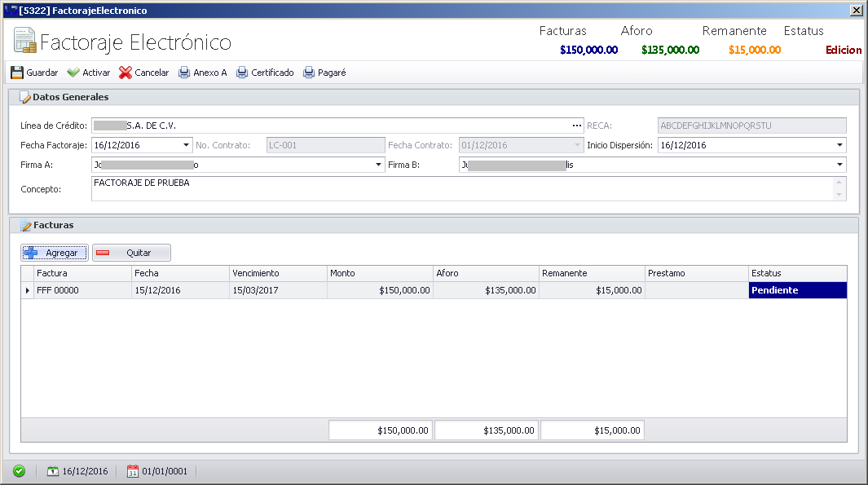Image resolution: width=868 pixels, height=485 pixels.
Task: Sort by the Estatus column header
Action: [x=798, y=274]
